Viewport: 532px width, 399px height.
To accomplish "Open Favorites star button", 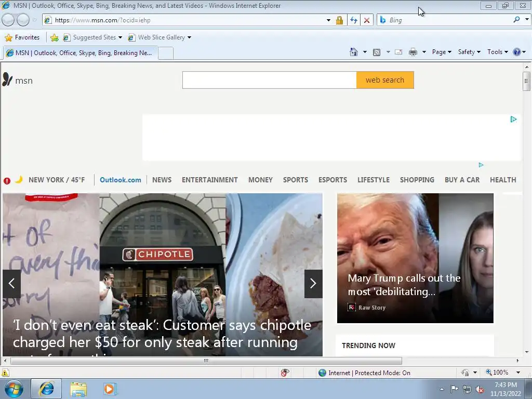I will [22, 37].
